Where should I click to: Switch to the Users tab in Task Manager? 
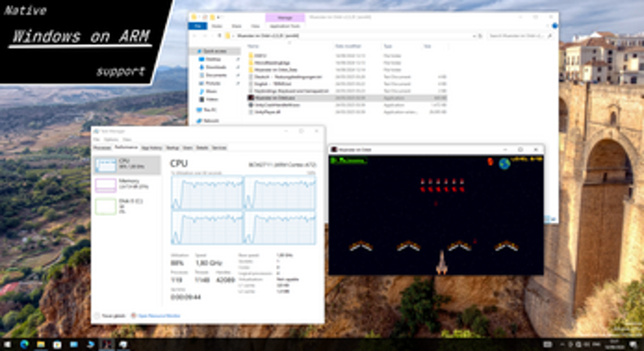point(188,148)
